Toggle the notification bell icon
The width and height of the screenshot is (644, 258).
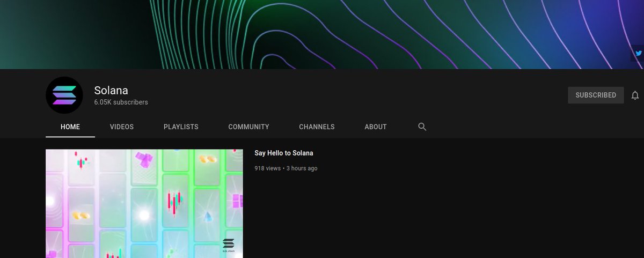pyautogui.click(x=635, y=95)
